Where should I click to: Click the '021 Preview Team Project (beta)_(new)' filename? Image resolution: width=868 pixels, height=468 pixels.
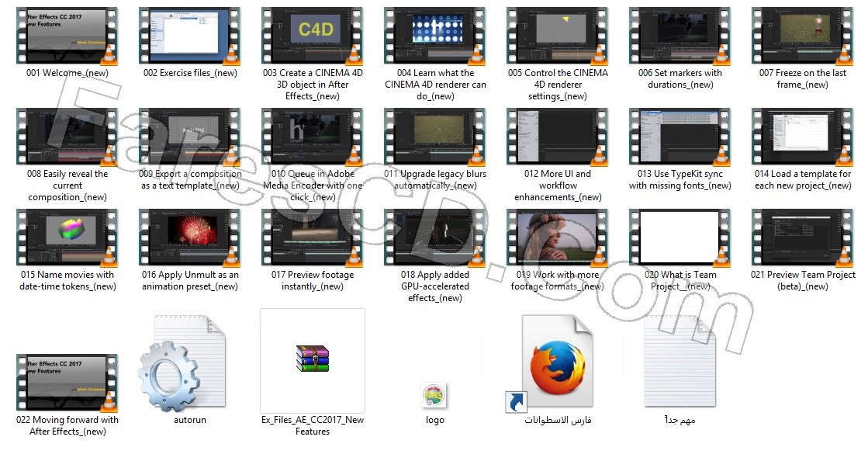(x=803, y=280)
